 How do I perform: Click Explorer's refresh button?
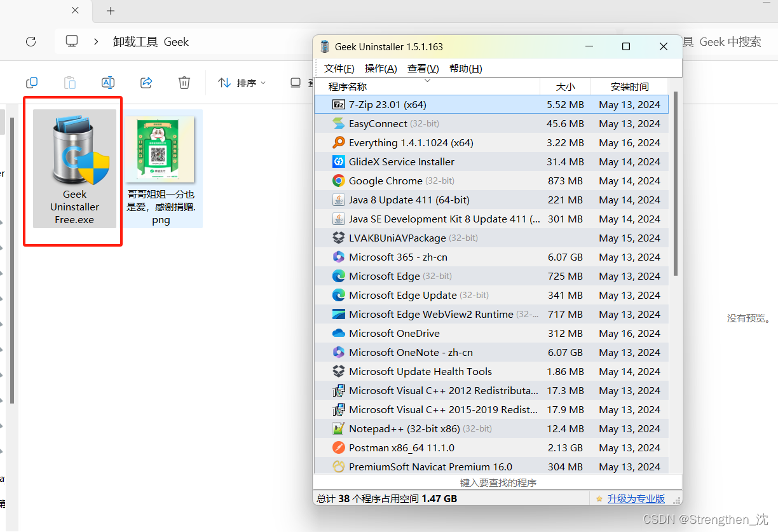click(31, 42)
